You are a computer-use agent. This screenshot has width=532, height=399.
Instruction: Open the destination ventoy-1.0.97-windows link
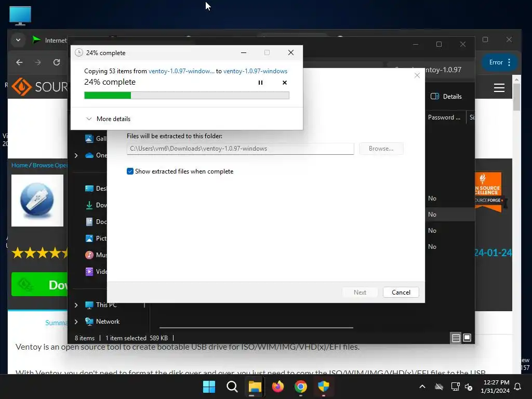tap(255, 71)
